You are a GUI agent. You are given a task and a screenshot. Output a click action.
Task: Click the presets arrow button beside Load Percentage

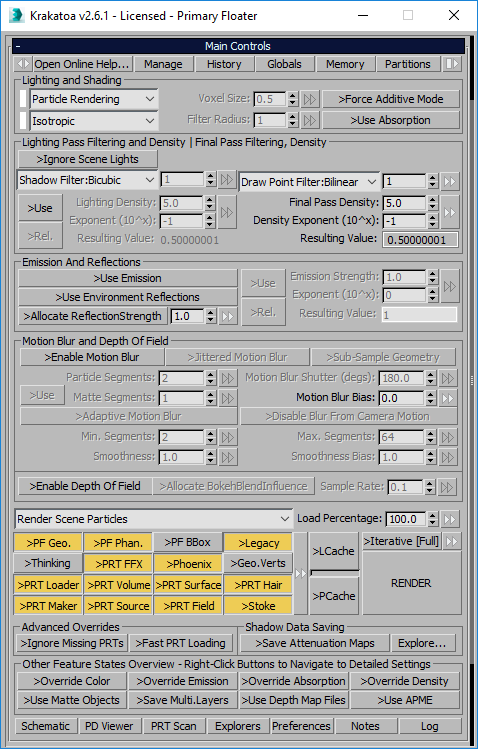coord(450,519)
